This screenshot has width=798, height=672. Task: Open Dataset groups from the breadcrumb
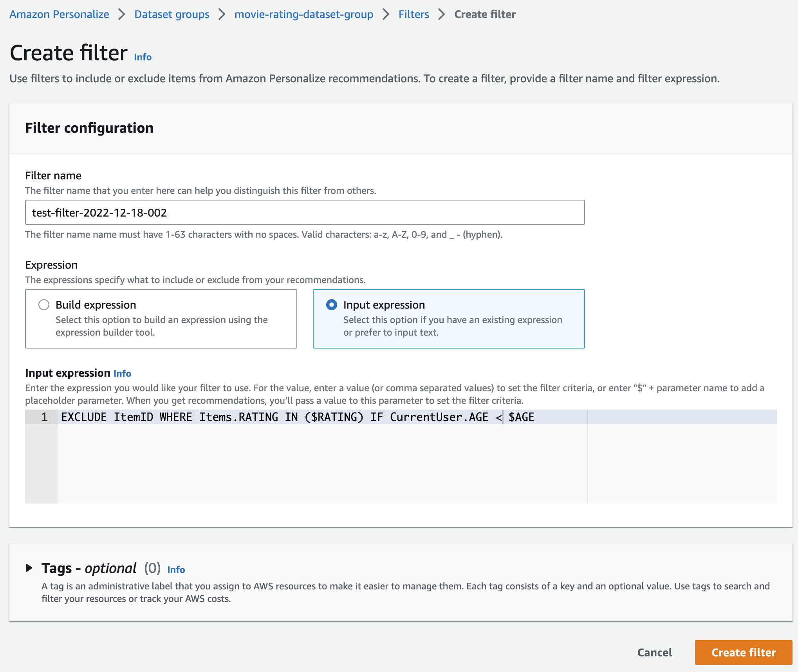click(x=171, y=14)
